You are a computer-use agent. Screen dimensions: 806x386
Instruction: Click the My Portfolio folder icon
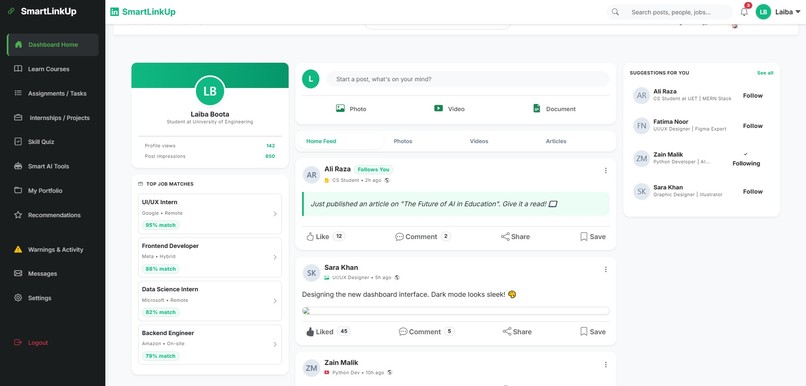click(x=18, y=191)
